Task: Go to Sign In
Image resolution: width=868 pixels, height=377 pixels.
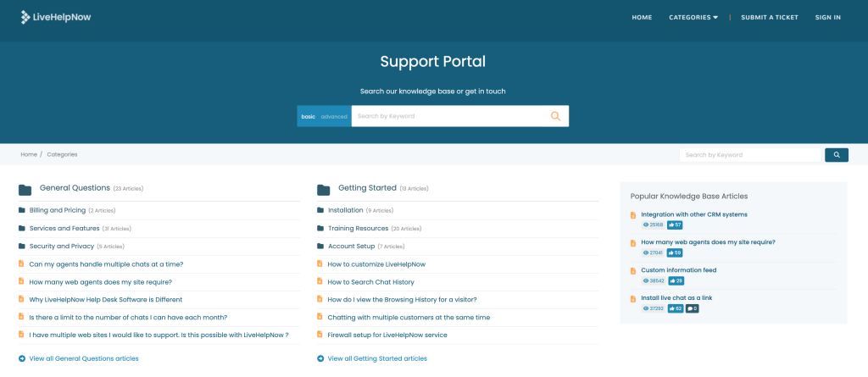Action: (x=827, y=17)
